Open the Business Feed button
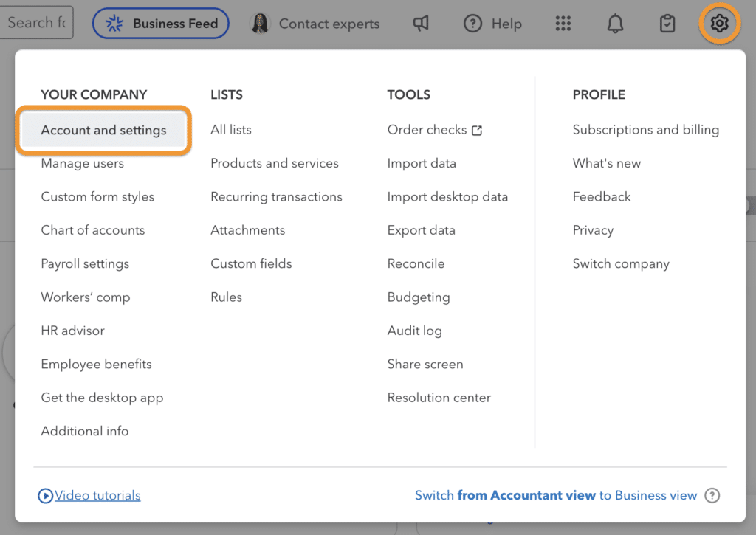The height and width of the screenshot is (535, 756). pyautogui.click(x=160, y=23)
